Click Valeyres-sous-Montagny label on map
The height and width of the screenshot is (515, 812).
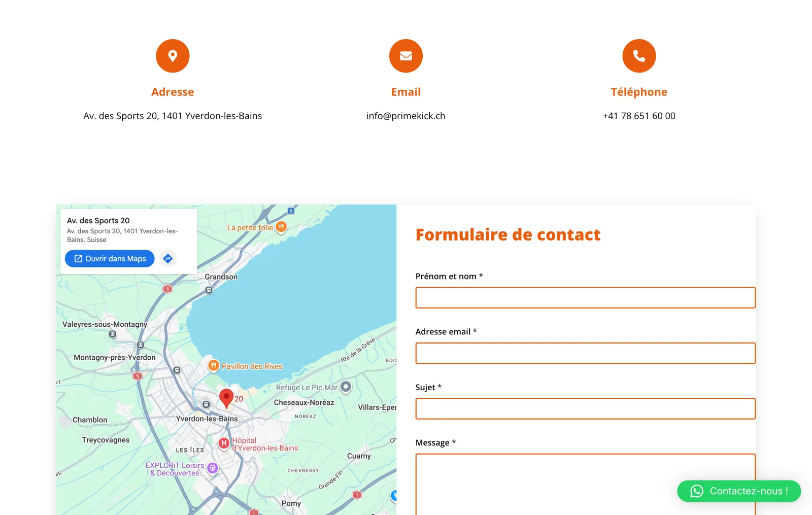point(105,324)
